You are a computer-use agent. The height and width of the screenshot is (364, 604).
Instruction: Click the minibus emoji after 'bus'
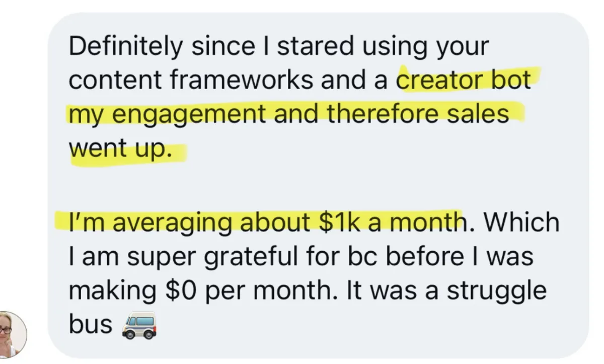[138, 325]
